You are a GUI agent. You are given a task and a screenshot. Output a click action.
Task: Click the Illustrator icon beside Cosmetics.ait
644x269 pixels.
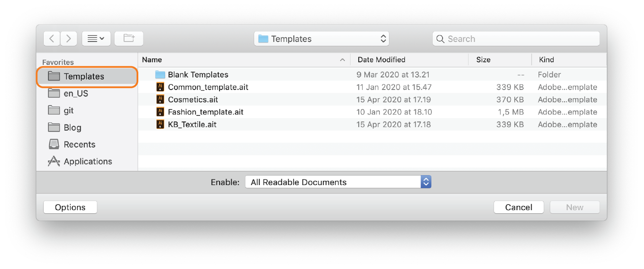[160, 99]
